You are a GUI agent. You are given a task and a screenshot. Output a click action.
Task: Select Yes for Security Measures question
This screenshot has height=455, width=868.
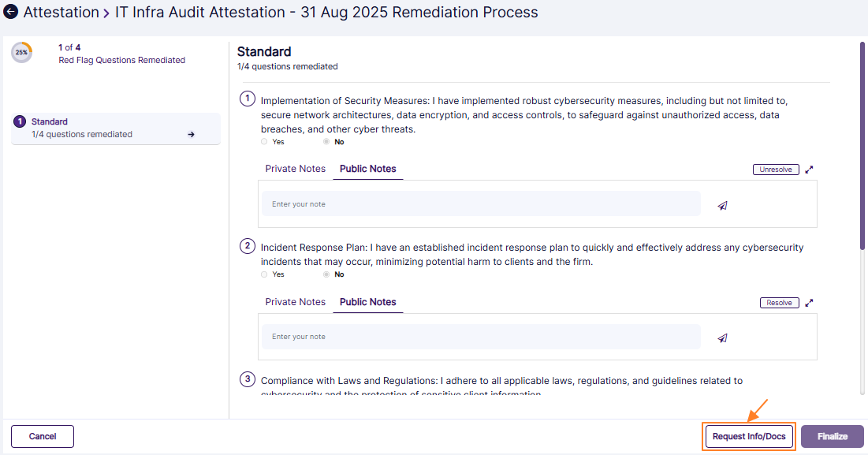click(264, 142)
